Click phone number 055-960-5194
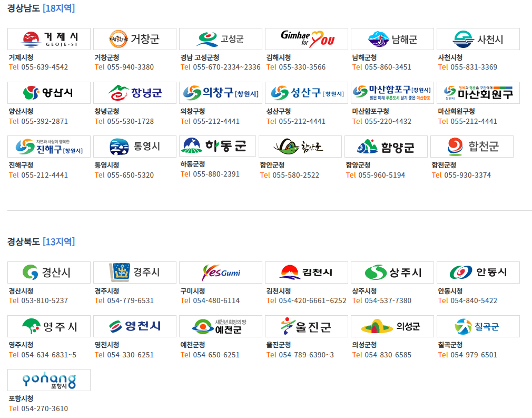The height and width of the screenshot is (418, 532). point(382,175)
